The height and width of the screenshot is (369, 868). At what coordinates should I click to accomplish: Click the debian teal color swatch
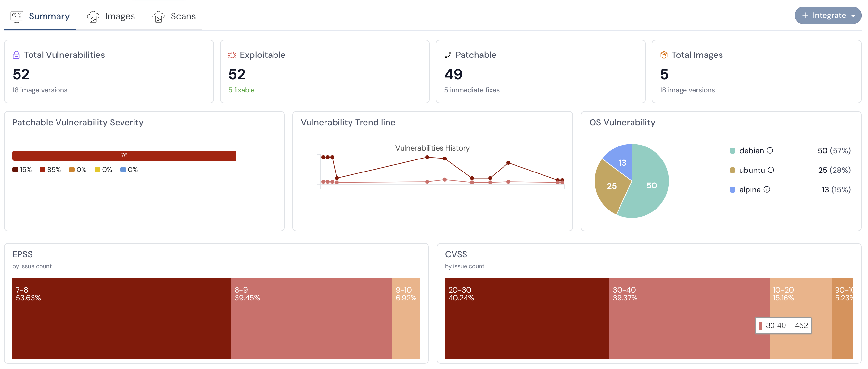tap(732, 151)
